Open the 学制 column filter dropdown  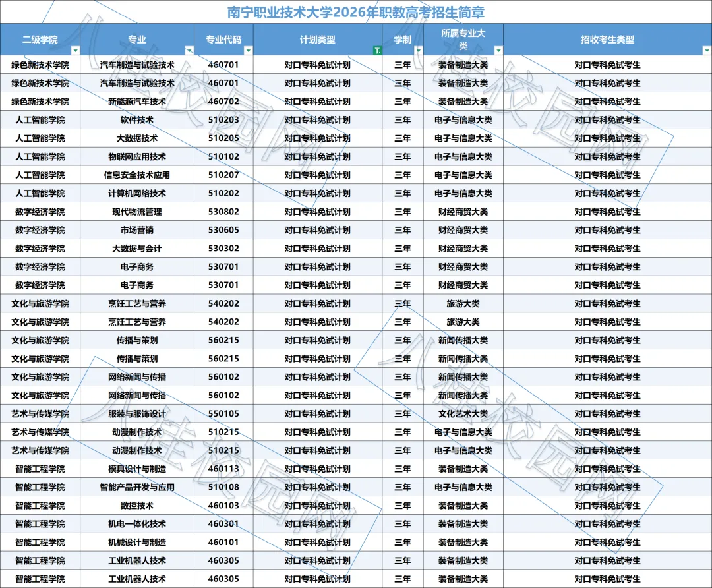tap(418, 50)
